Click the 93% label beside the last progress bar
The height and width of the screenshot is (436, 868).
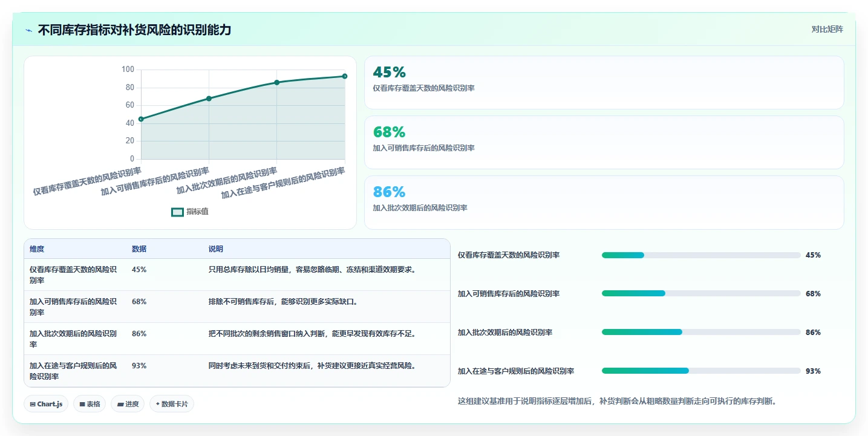[813, 371]
